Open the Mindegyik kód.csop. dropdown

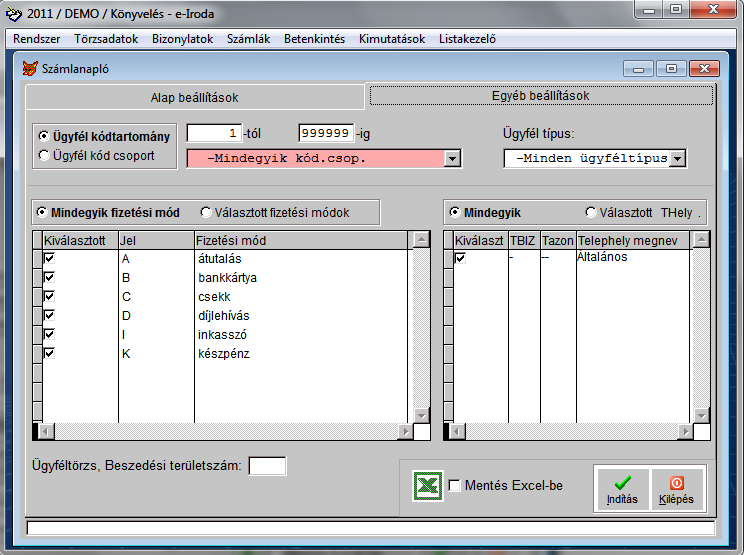coord(452,158)
